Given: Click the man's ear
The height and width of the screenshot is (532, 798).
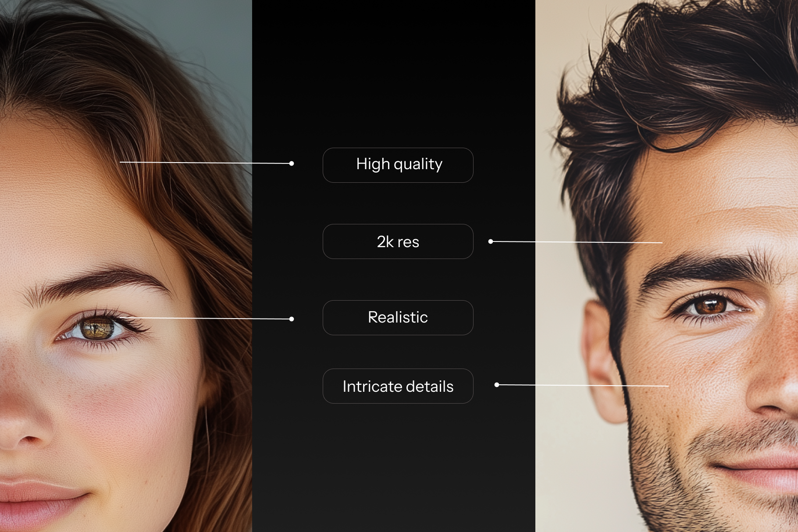Looking at the screenshot, I should point(601,359).
